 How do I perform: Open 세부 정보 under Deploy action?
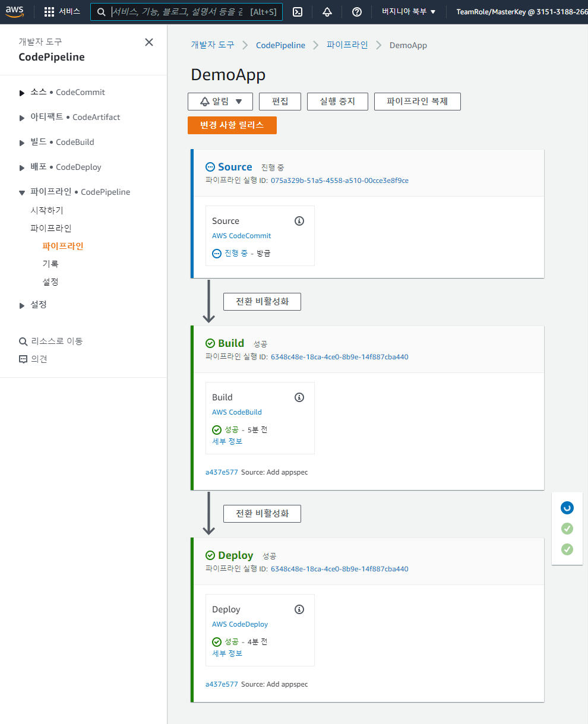coord(227,653)
